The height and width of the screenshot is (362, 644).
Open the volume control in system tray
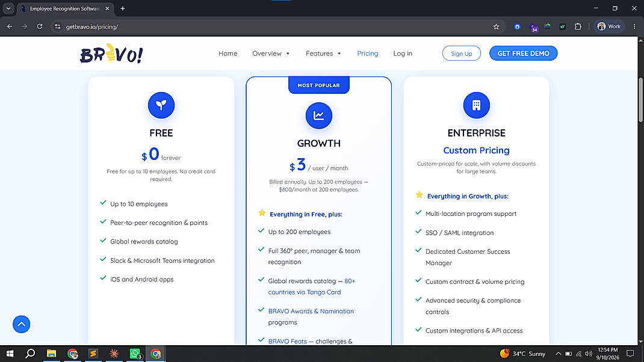(x=589, y=354)
